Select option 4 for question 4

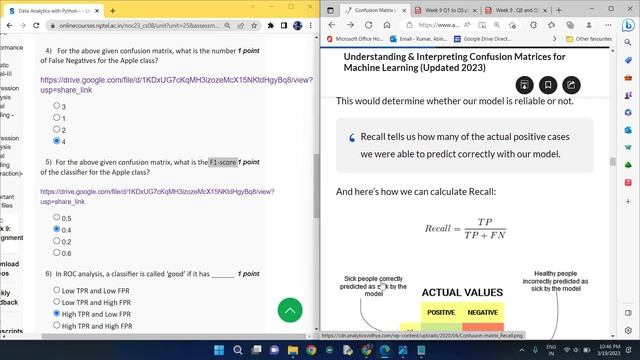point(57,141)
